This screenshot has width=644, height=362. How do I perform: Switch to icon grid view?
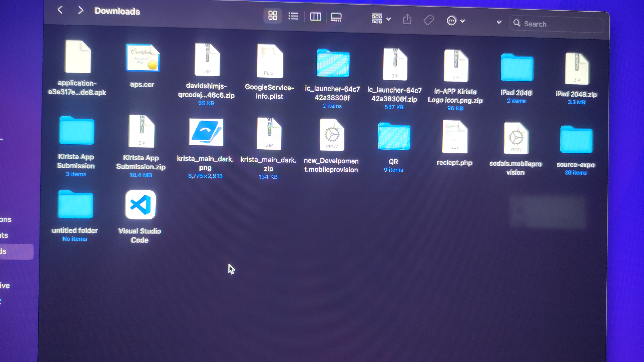[x=273, y=16]
